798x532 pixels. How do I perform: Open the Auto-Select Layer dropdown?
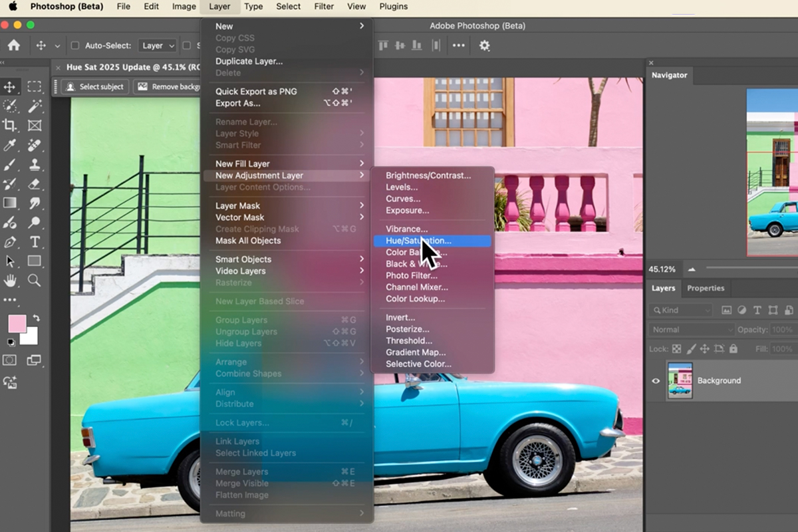[156, 45]
